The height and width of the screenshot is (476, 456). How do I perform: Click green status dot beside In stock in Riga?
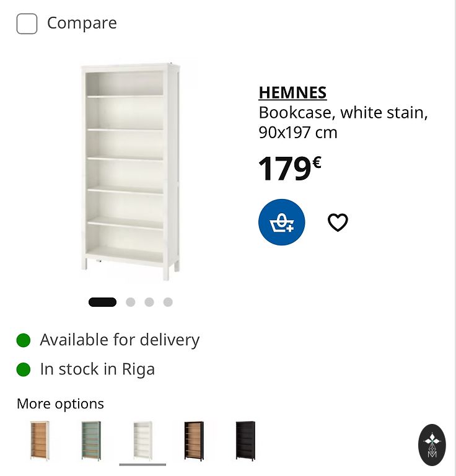[x=24, y=369]
